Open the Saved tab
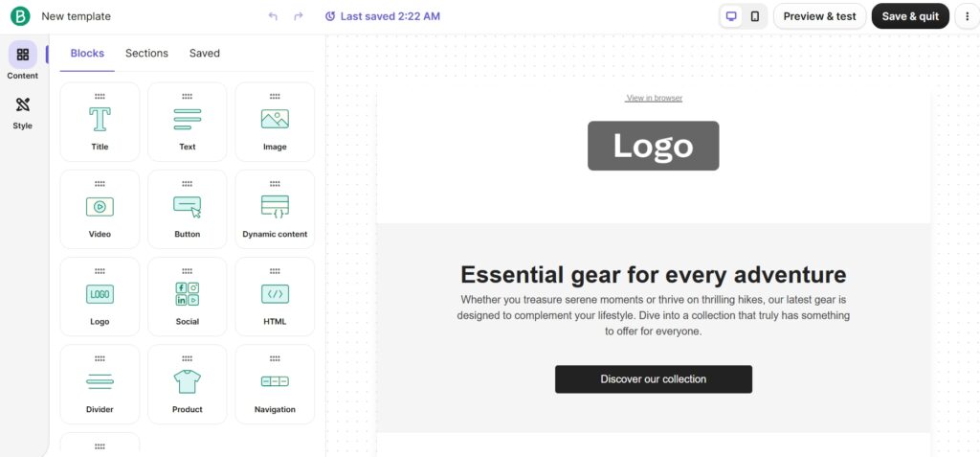Screen dimensions: 980x457 205,54
